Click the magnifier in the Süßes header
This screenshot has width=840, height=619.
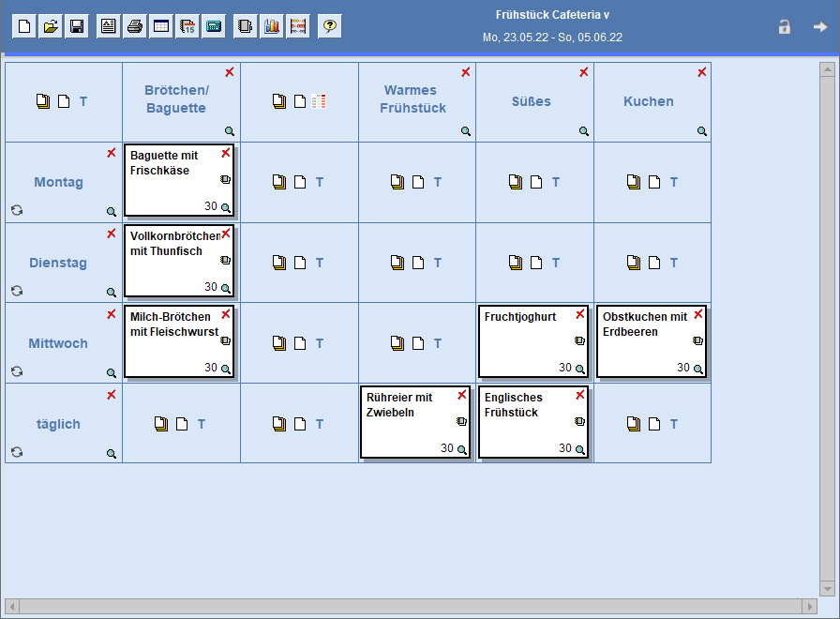click(x=584, y=131)
